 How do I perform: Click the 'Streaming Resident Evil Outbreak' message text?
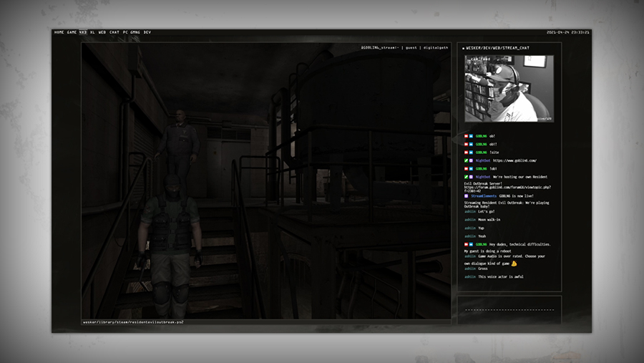click(507, 205)
